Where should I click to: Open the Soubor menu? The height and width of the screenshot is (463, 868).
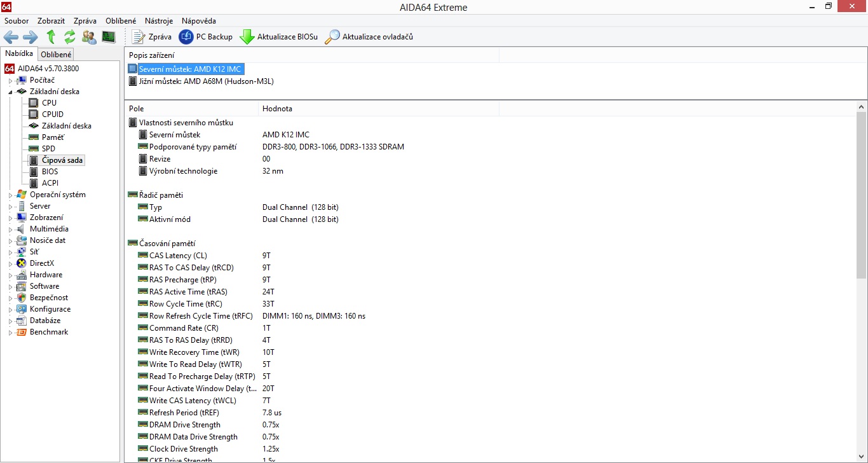coord(17,21)
